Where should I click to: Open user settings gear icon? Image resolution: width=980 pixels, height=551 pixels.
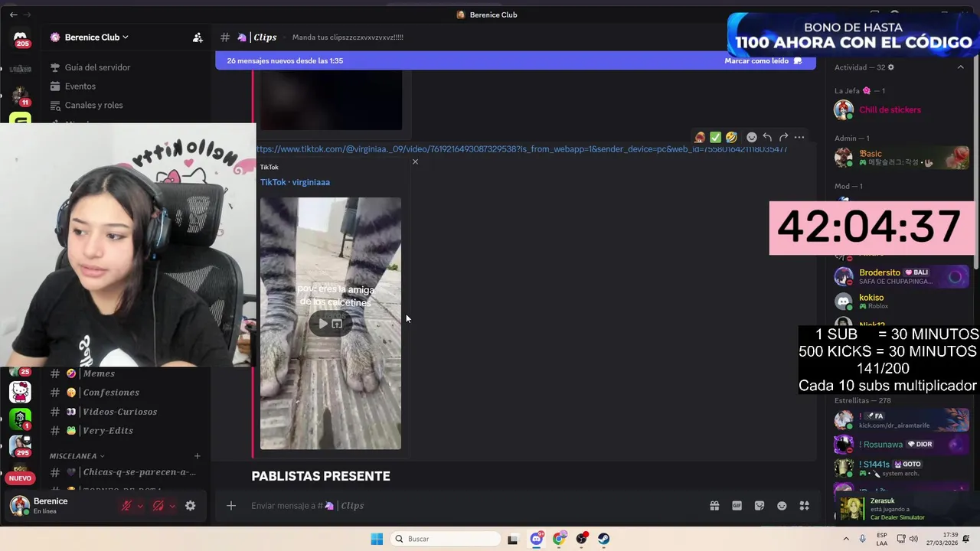point(190,506)
